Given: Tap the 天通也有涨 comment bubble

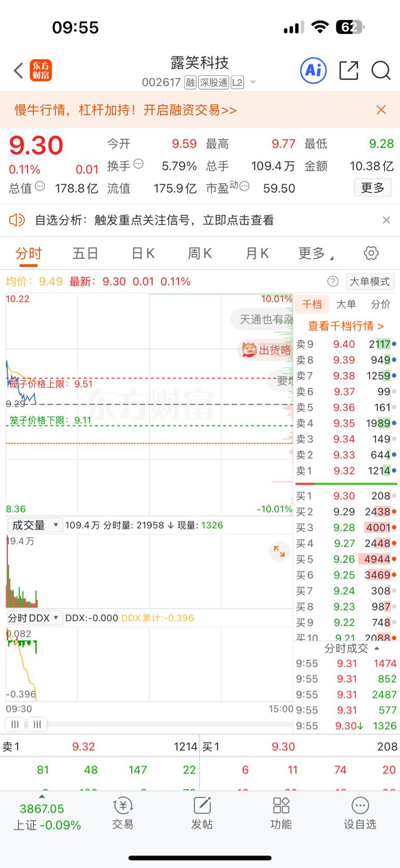Looking at the screenshot, I should pos(263,319).
